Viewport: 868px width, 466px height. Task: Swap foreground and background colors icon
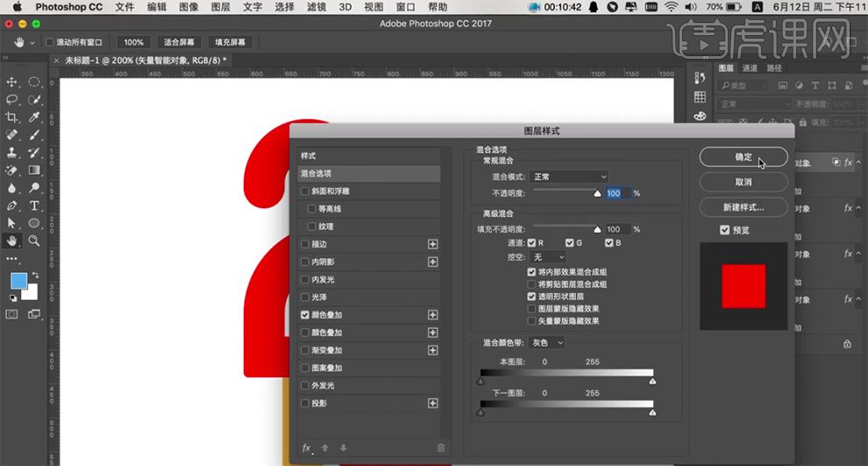coord(35,276)
